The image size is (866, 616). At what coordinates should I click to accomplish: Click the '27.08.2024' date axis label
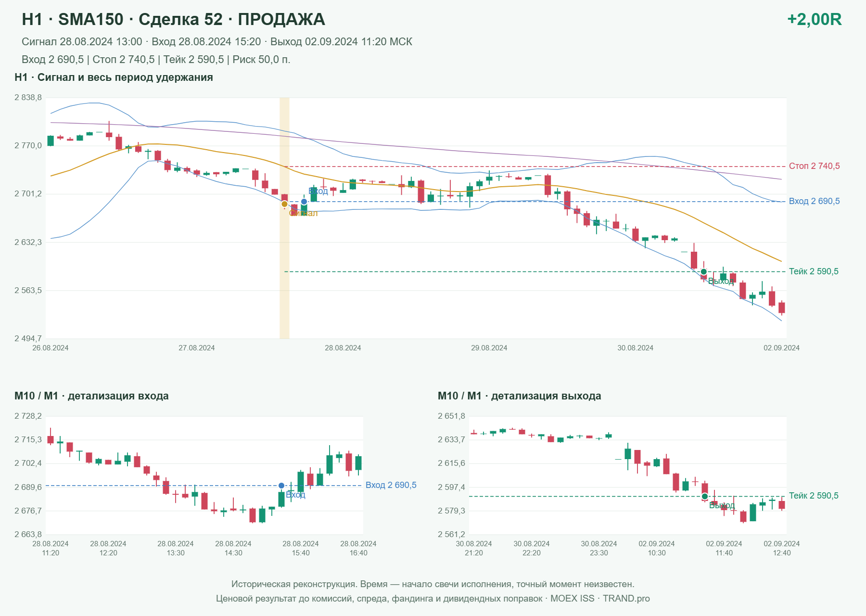point(197,348)
